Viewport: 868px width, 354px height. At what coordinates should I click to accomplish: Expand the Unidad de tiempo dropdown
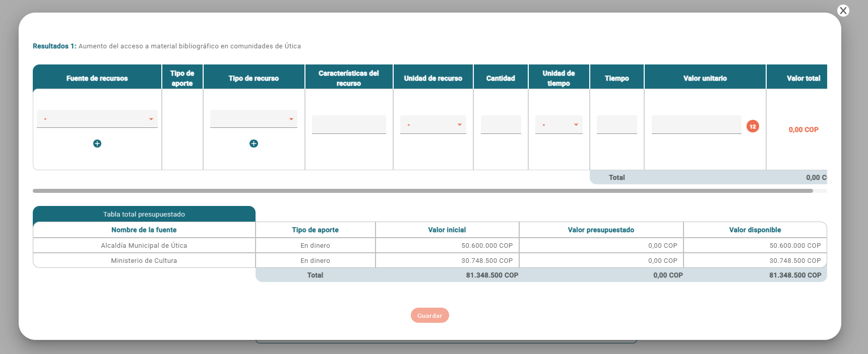pos(559,125)
